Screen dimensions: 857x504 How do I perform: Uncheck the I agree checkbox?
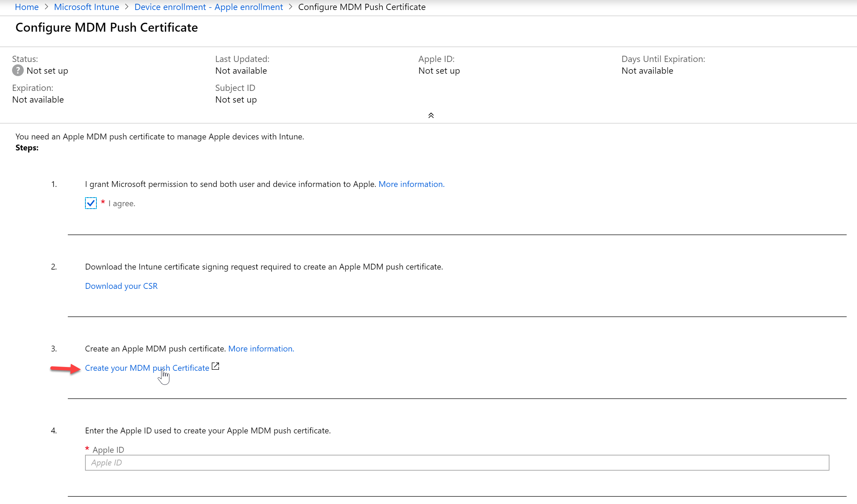(x=91, y=203)
